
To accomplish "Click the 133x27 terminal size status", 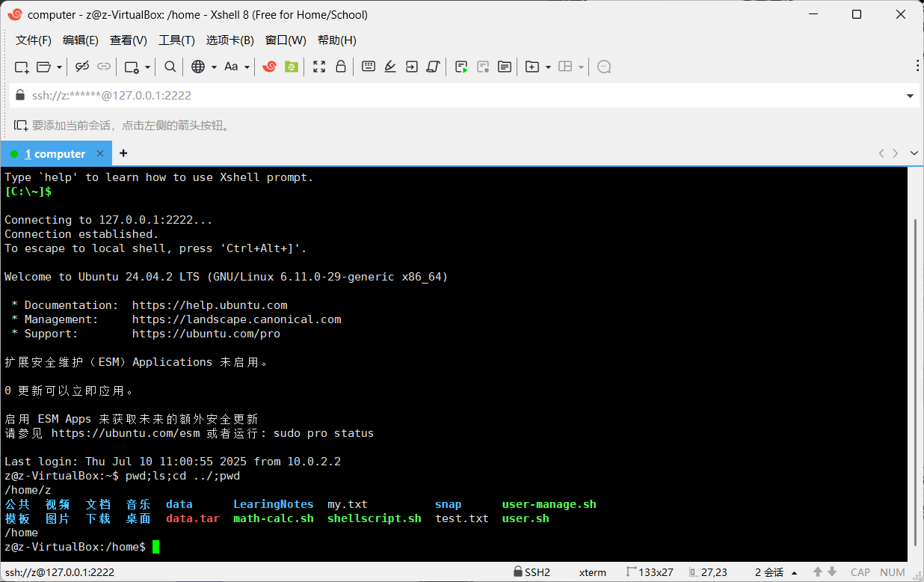I will click(x=650, y=572).
